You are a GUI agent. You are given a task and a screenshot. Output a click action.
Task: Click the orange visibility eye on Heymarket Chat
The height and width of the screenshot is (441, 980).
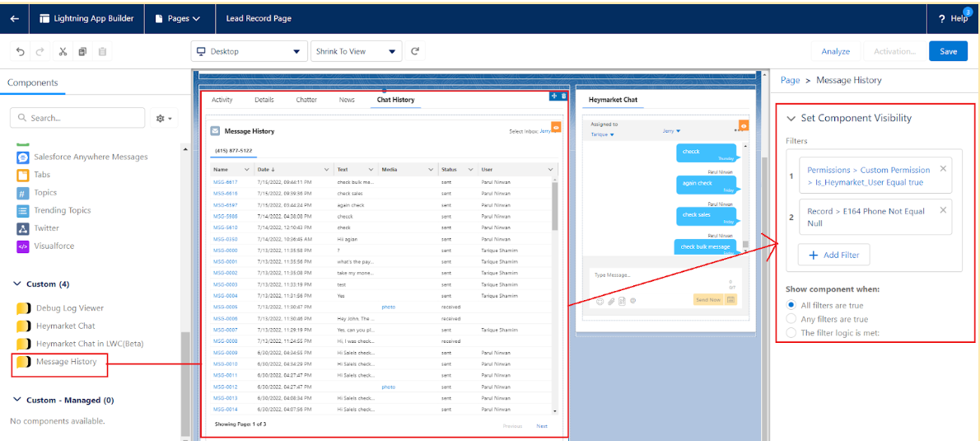[x=743, y=126]
